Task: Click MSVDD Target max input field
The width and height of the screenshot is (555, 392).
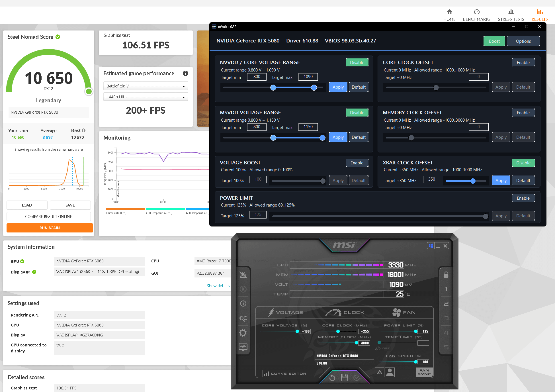Action: click(308, 127)
